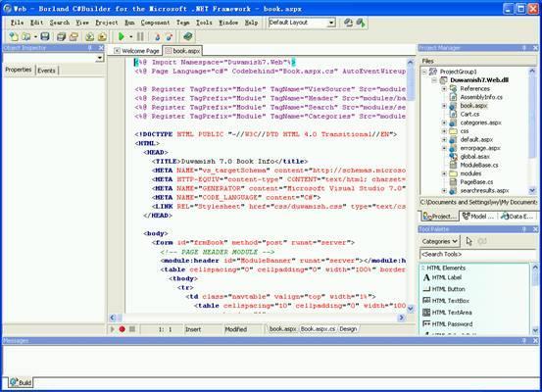This screenshot has width=542, height=392.
Task: Click the Search Tools input field
Action: click(477, 254)
